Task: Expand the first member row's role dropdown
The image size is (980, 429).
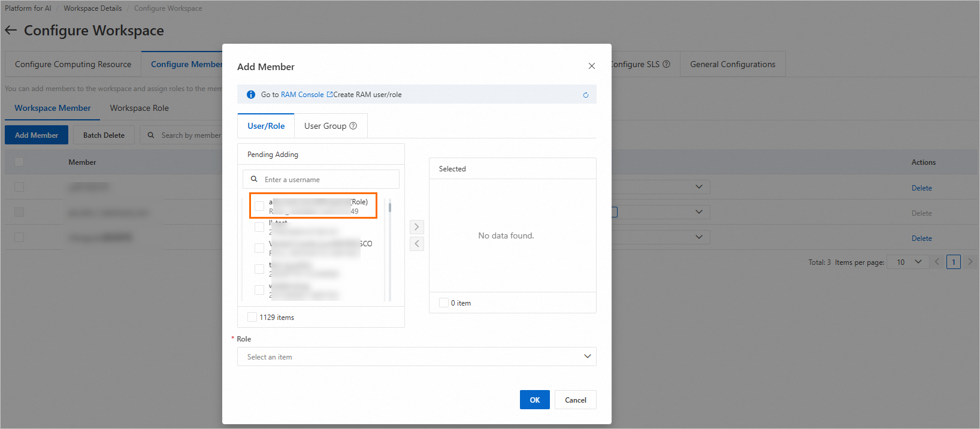Action: click(x=698, y=187)
